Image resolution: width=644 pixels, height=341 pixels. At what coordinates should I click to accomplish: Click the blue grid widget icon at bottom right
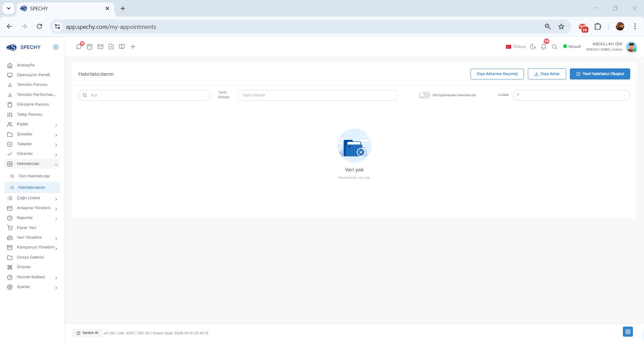628,332
